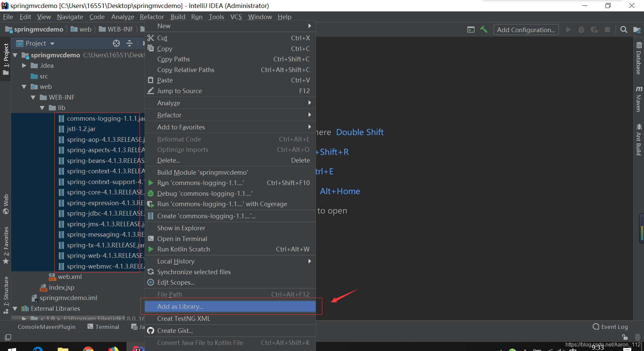Open the Database tool window
Screen dimensions: 644x351
click(x=639, y=58)
